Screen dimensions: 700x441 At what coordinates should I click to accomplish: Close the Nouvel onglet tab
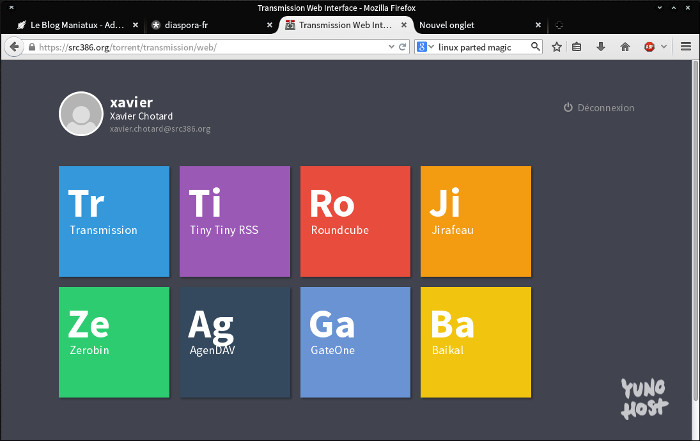(538, 25)
